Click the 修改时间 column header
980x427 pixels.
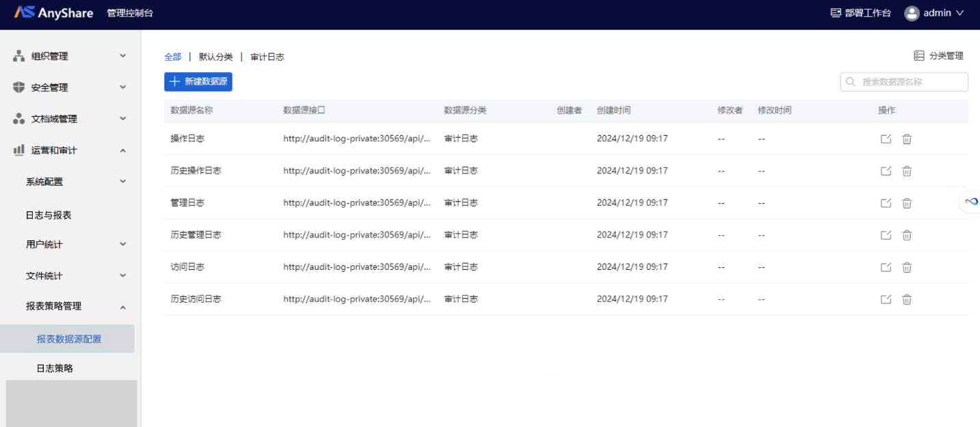(775, 110)
